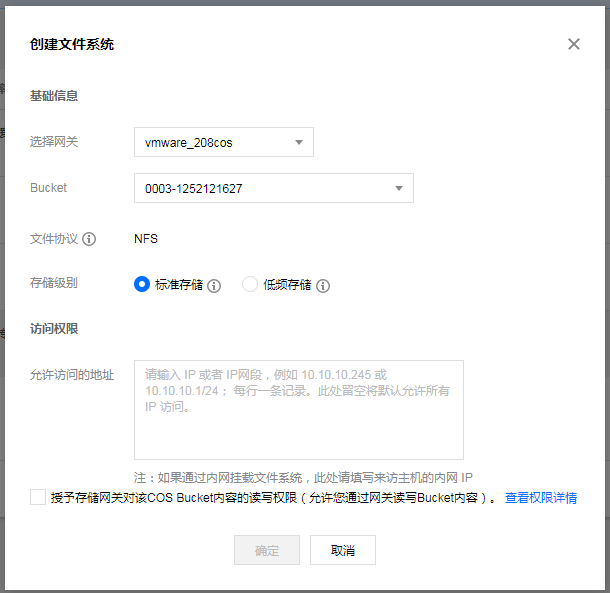The height and width of the screenshot is (593, 610).
Task: Click the 确定 button
Action: pos(267,550)
